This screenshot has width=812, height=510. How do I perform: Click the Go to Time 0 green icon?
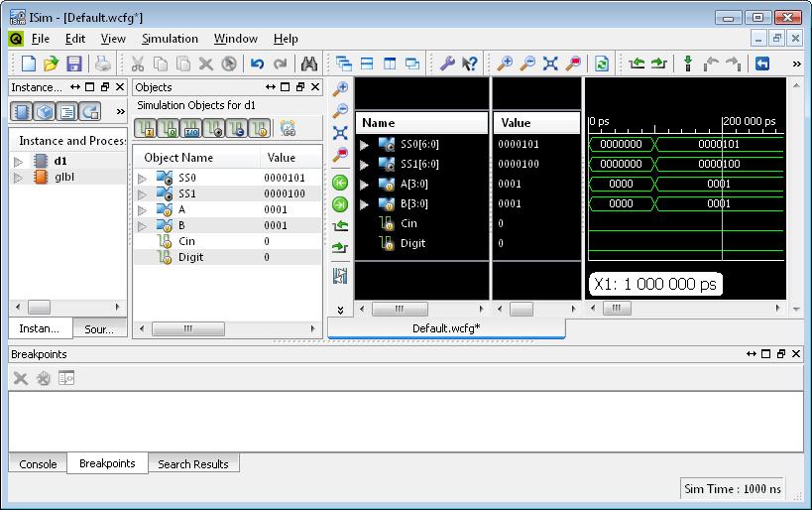[340, 183]
